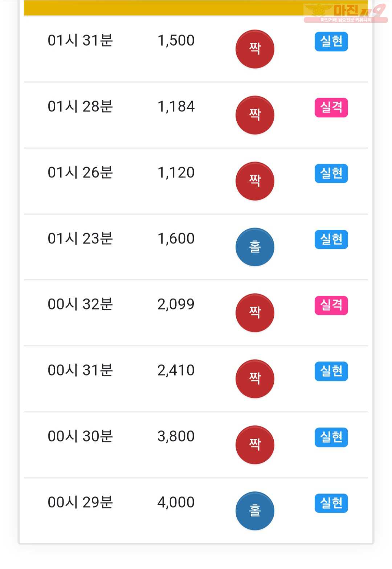Viewport: 392px width, 569px height.
Task: Select the 4,000 amount in bottom row
Action: tap(176, 502)
